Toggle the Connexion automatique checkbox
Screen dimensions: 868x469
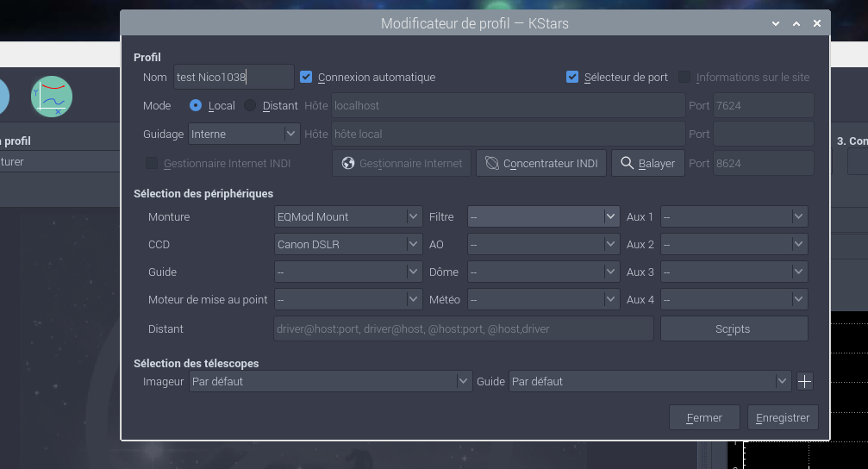(x=306, y=77)
